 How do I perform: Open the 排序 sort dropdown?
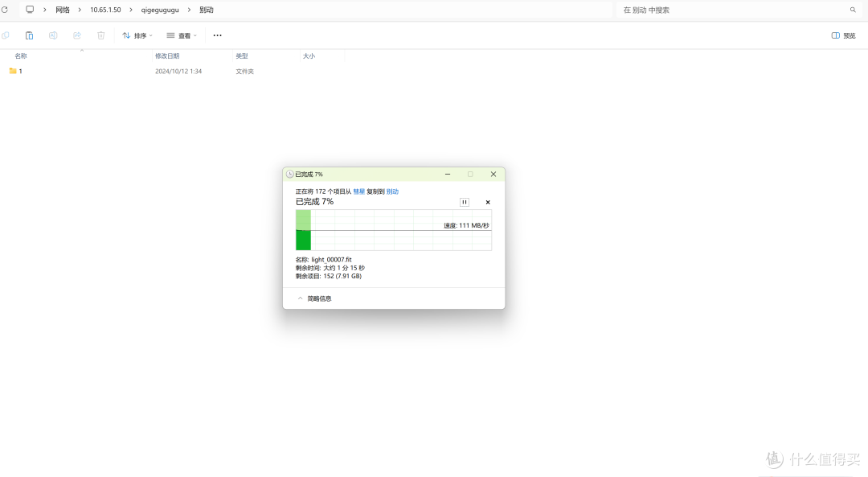tap(137, 35)
